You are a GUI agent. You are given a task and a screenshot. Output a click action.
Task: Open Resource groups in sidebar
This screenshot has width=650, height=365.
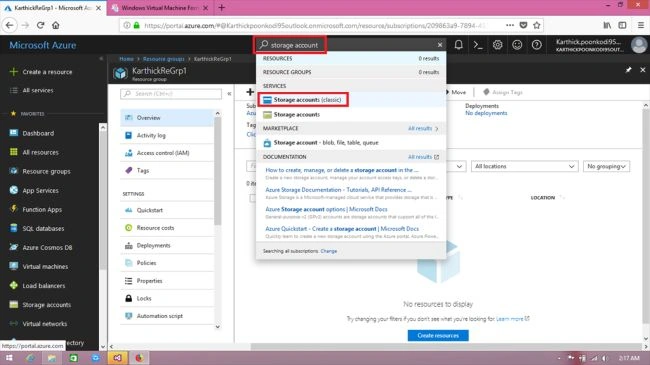point(46,171)
